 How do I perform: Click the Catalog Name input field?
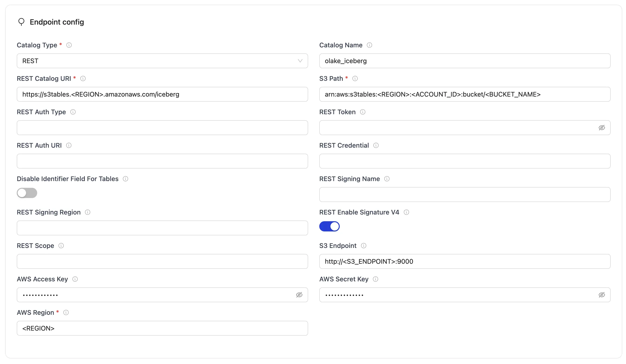pyautogui.click(x=465, y=61)
